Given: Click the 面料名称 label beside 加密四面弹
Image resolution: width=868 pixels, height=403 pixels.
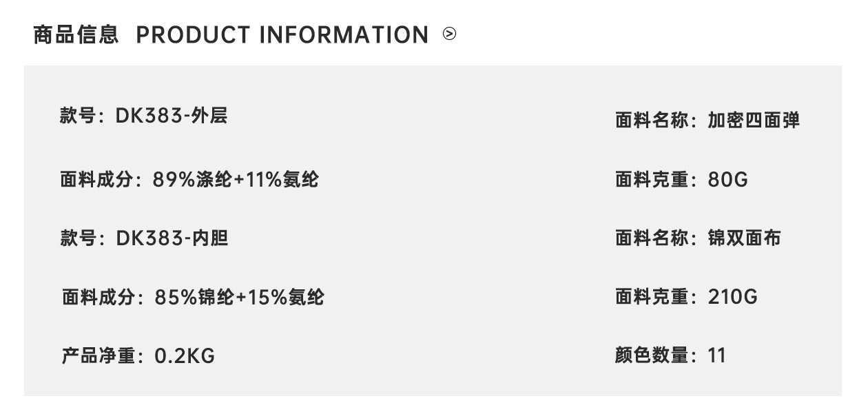Looking at the screenshot, I should click(x=651, y=121).
